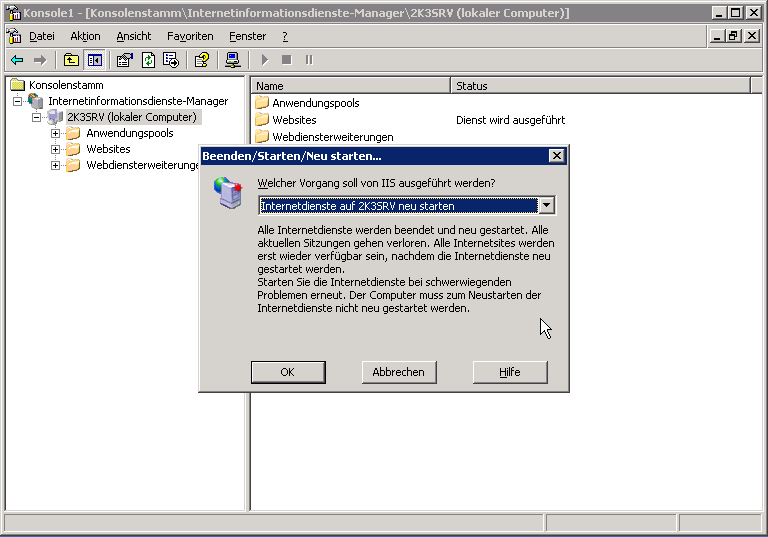Go up one level with folder icon

click(72, 60)
